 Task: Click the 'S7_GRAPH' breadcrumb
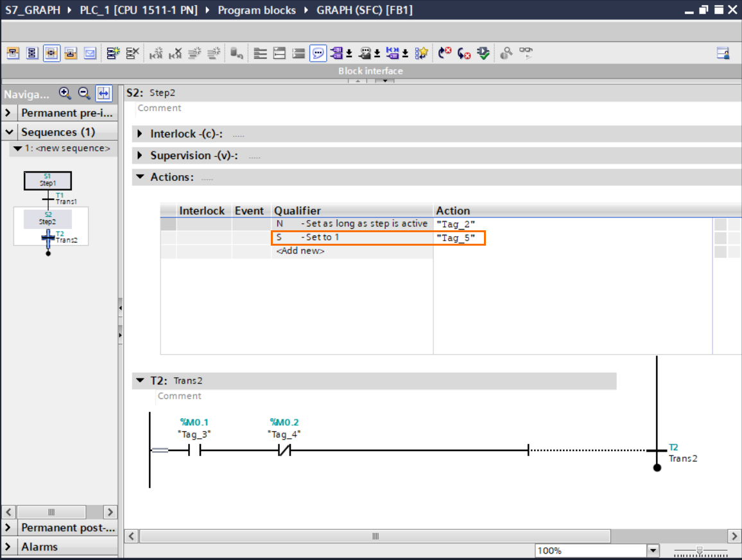tap(33, 10)
